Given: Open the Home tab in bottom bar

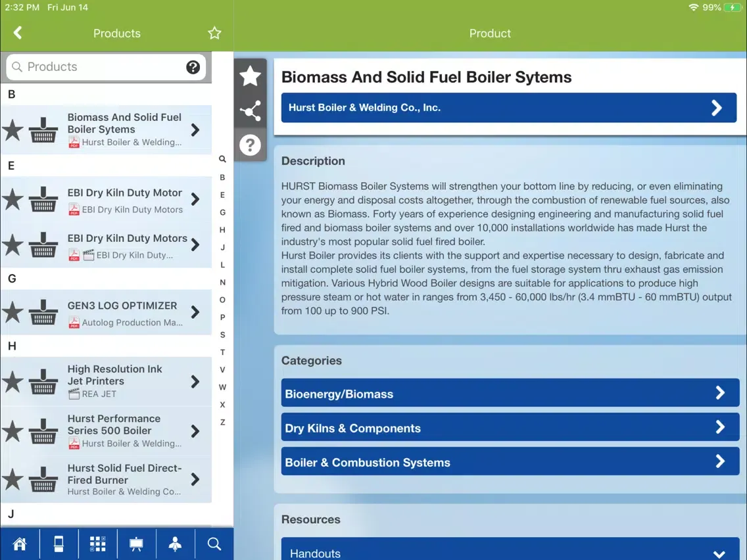Looking at the screenshot, I should pyautogui.click(x=20, y=544).
